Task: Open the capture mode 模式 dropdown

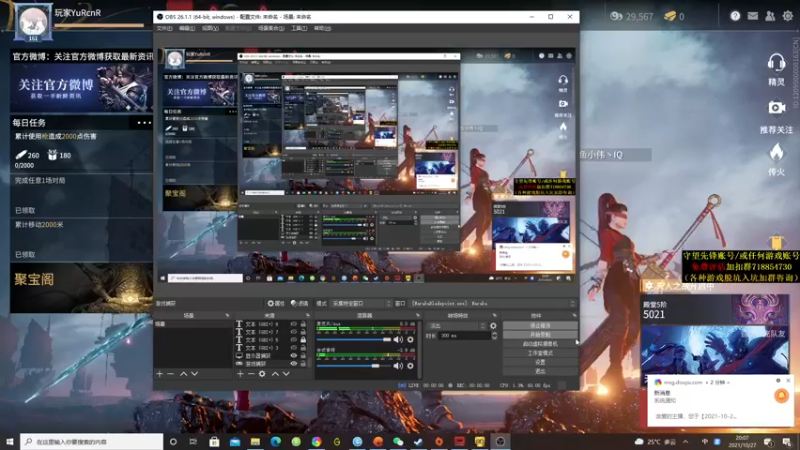Action: [360, 303]
